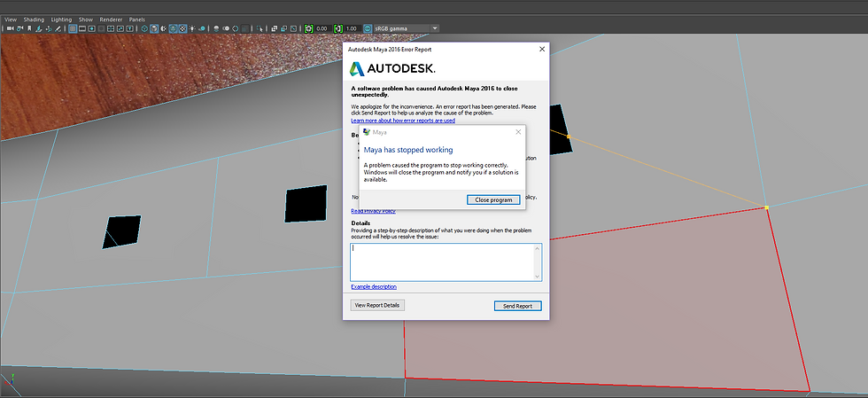
Task: Click the viewport XYZ axis indicator
Action: [10, 379]
